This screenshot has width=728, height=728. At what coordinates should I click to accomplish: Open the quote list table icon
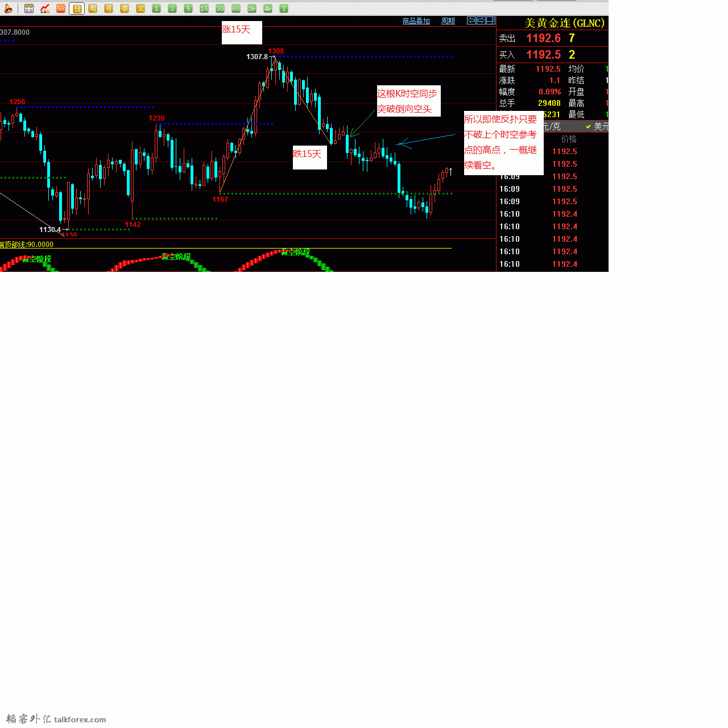click(29, 9)
